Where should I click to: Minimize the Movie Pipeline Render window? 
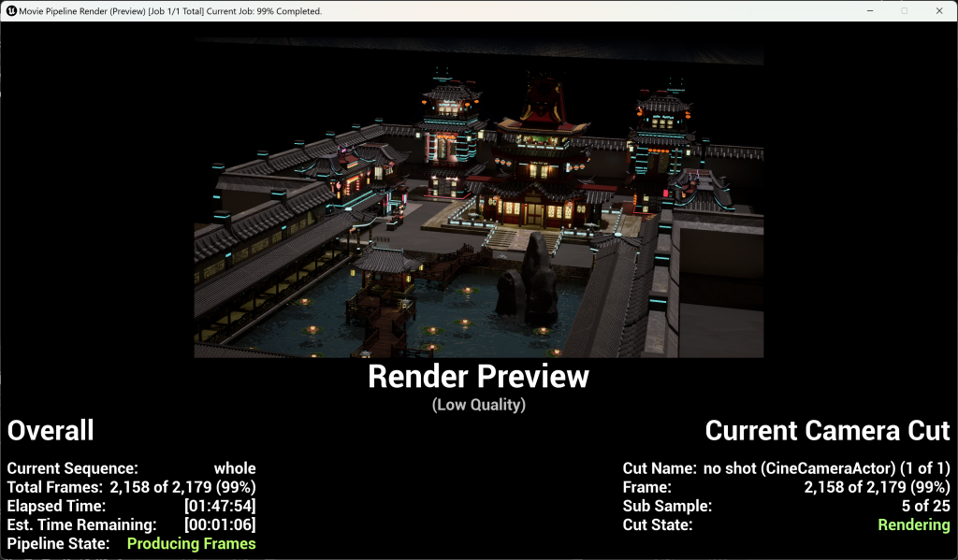(870, 11)
